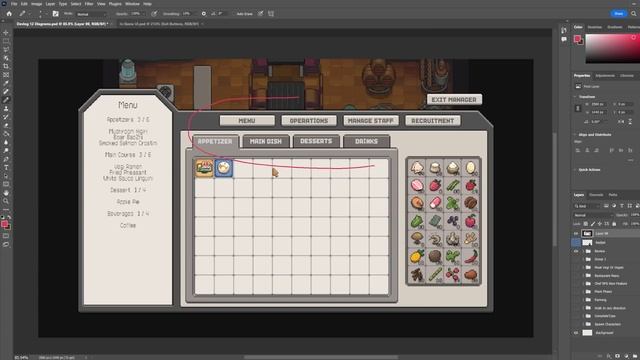The width and height of the screenshot is (640, 360).
Task: Open the Filter menu
Action: [89, 4]
